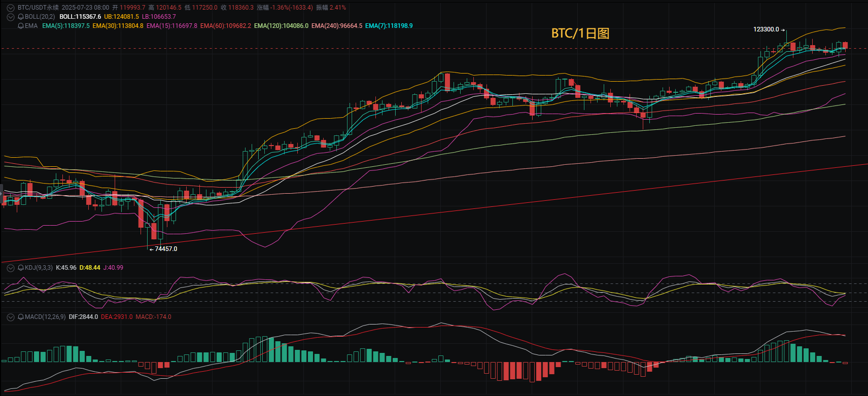The width and height of the screenshot is (868, 396).
Task: Select the cyan EMA(7) legend value
Action: pyautogui.click(x=389, y=26)
